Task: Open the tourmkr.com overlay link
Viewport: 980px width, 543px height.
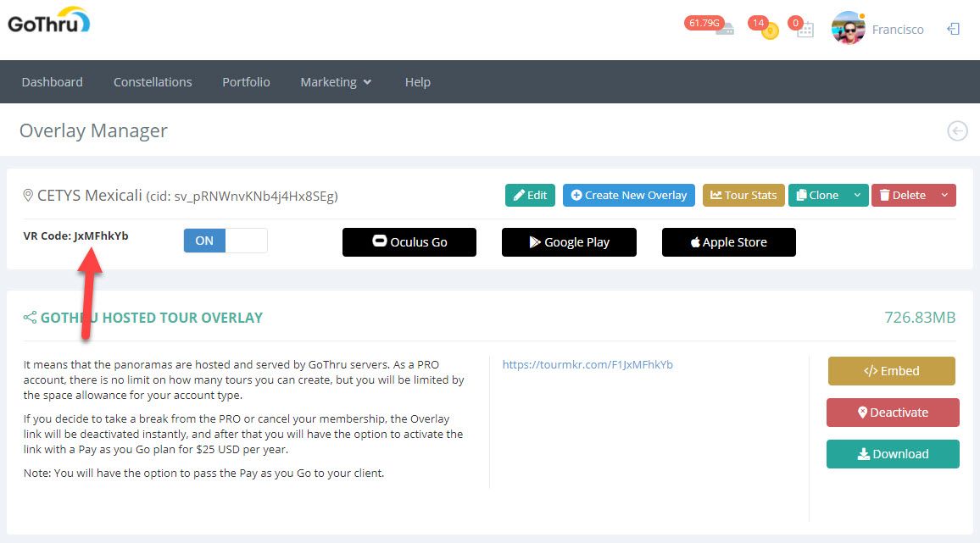Action: pyautogui.click(x=587, y=364)
